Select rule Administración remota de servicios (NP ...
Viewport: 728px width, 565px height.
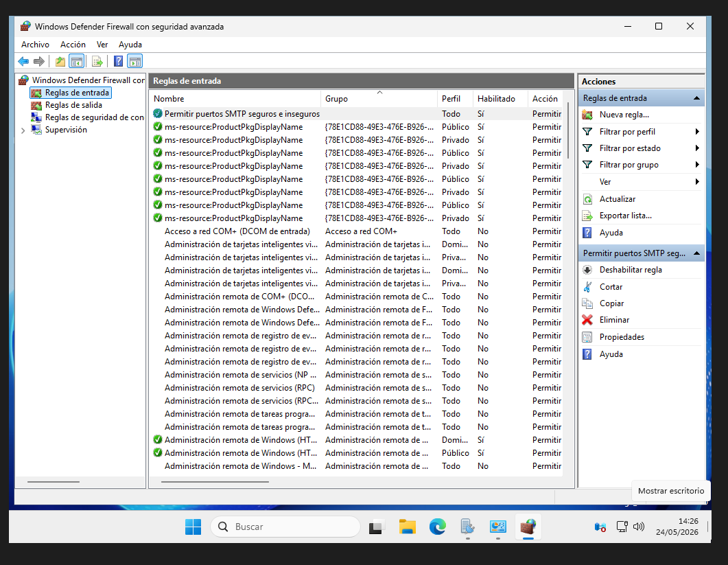(357, 375)
